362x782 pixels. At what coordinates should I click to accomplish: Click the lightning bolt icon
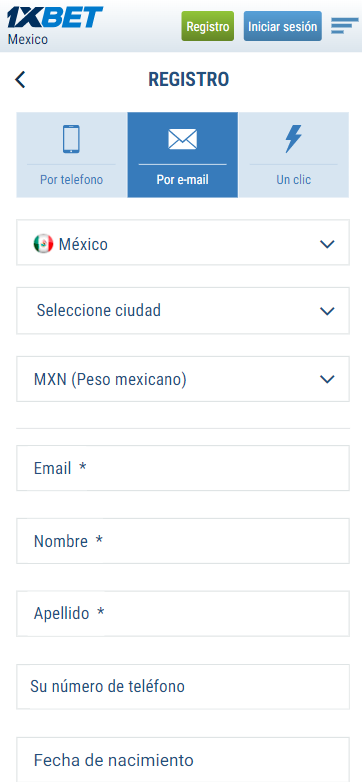click(x=293, y=139)
